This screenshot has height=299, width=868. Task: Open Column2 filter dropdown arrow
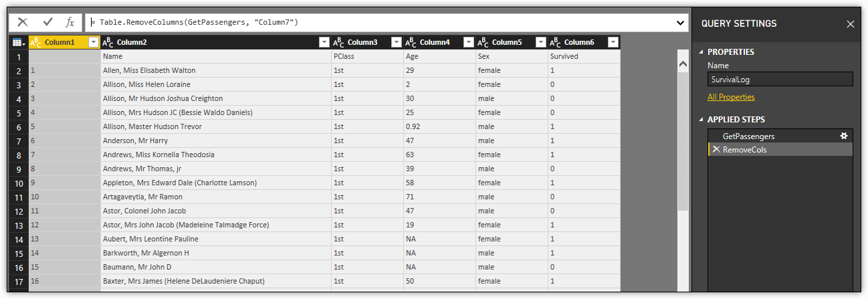pyautogui.click(x=324, y=42)
